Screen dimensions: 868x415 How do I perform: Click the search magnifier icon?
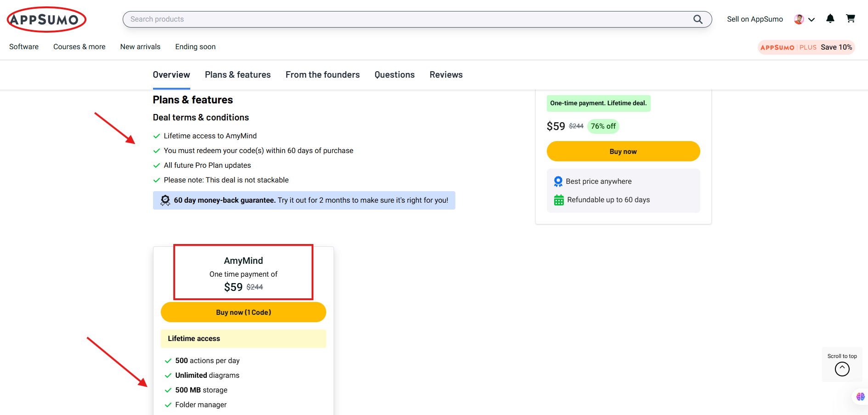point(698,19)
